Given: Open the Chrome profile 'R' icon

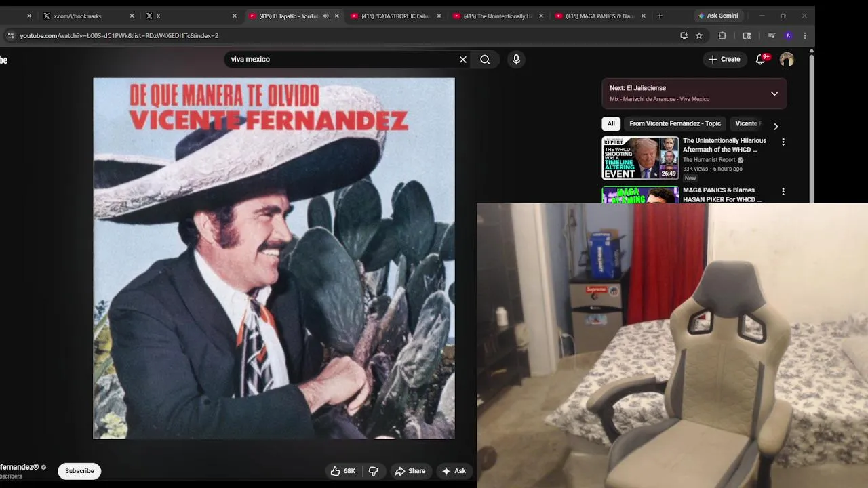Looking at the screenshot, I should [788, 35].
